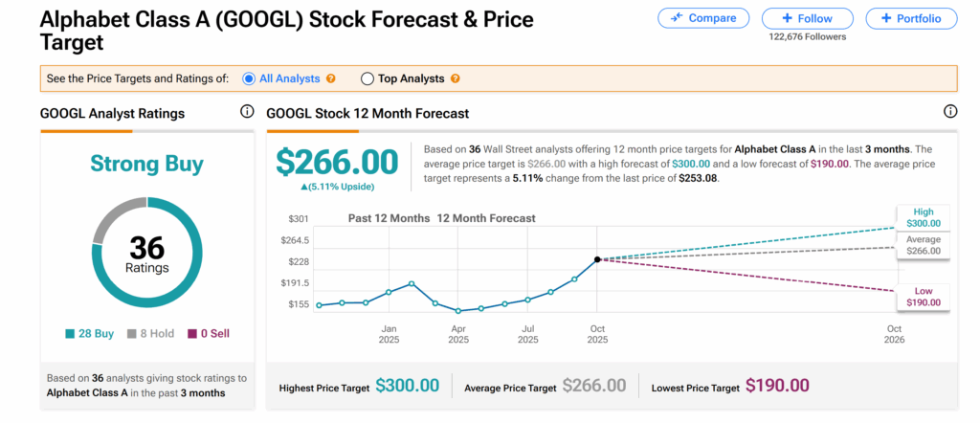This screenshot has height=423, width=980.
Task: Click the crown icon next to Top Analysts
Action: (456, 78)
